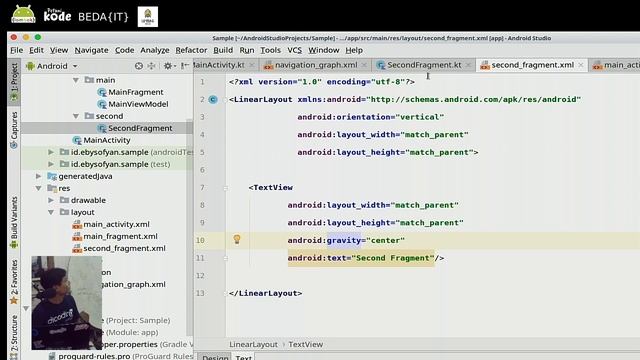Open the Navigate menu
640x360 pixels.
click(x=91, y=50)
